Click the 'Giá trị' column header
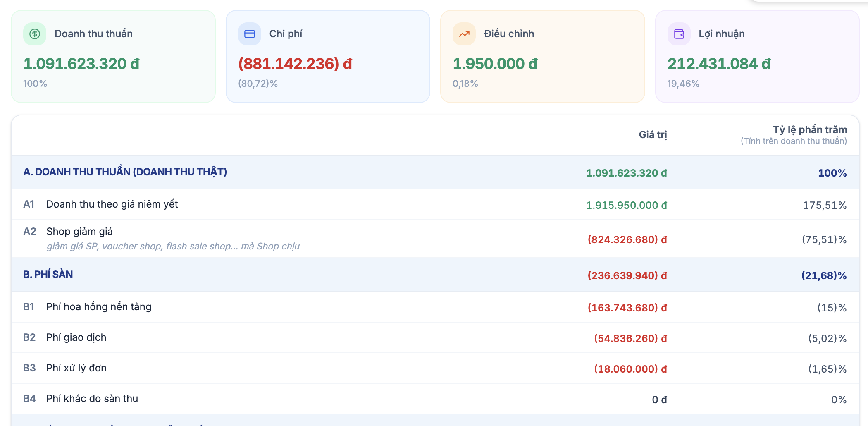 click(653, 135)
